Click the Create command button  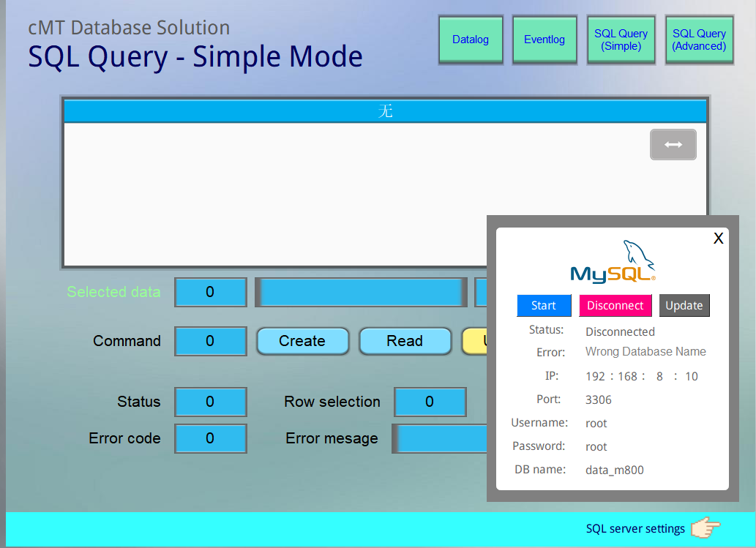coord(302,341)
